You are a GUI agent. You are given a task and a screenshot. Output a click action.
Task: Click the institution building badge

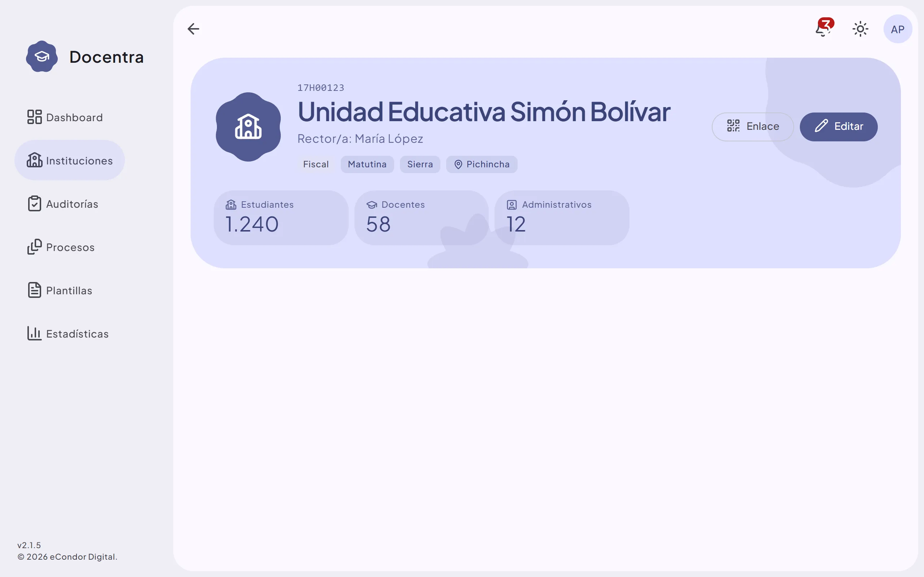(248, 127)
